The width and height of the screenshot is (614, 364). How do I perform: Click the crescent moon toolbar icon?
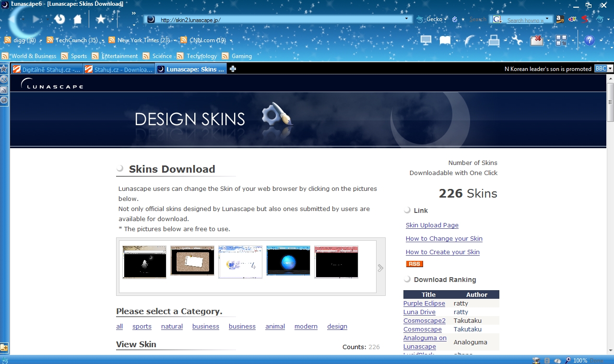click(x=469, y=40)
